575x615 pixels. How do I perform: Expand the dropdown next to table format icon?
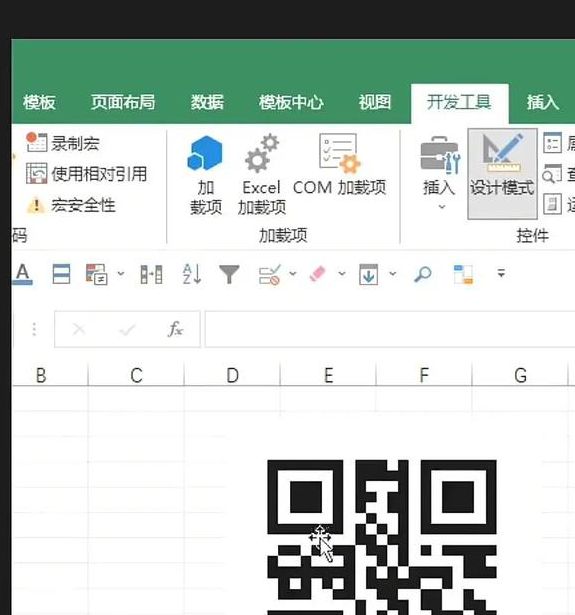coord(121,273)
